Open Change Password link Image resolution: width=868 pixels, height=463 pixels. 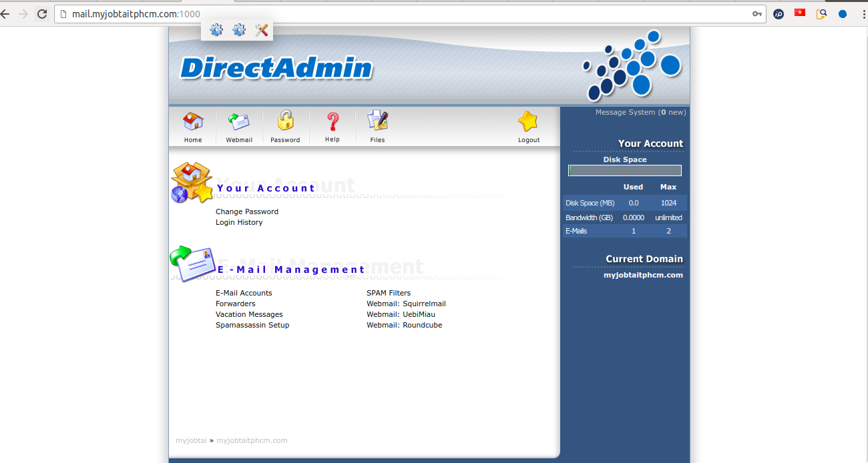247,211
